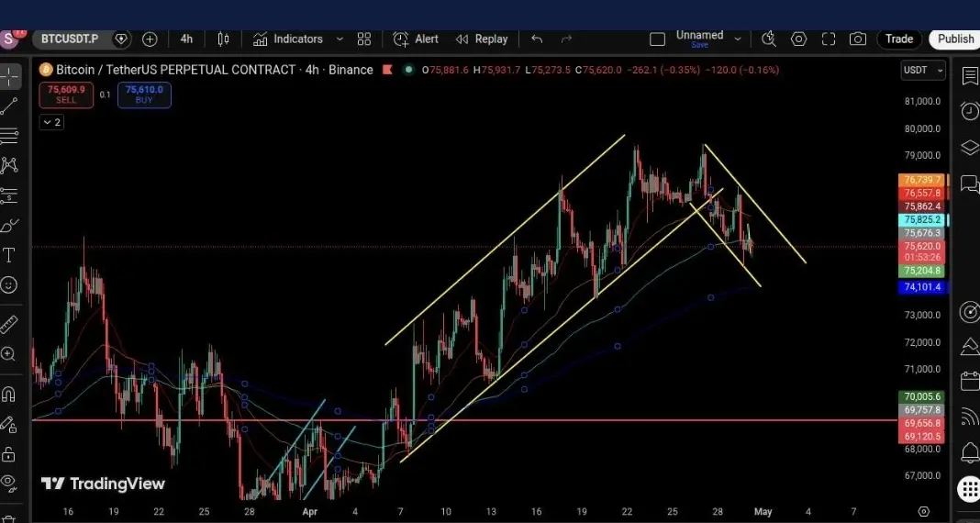The width and height of the screenshot is (980, 523).
Task: Open the news feed broadcast icon
Action: point(969,417)
